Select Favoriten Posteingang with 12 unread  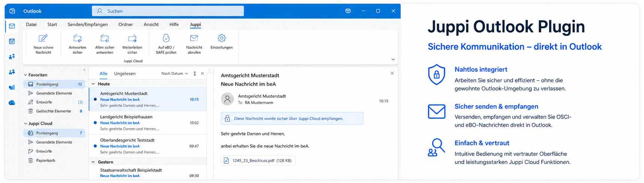click(54, 84)
